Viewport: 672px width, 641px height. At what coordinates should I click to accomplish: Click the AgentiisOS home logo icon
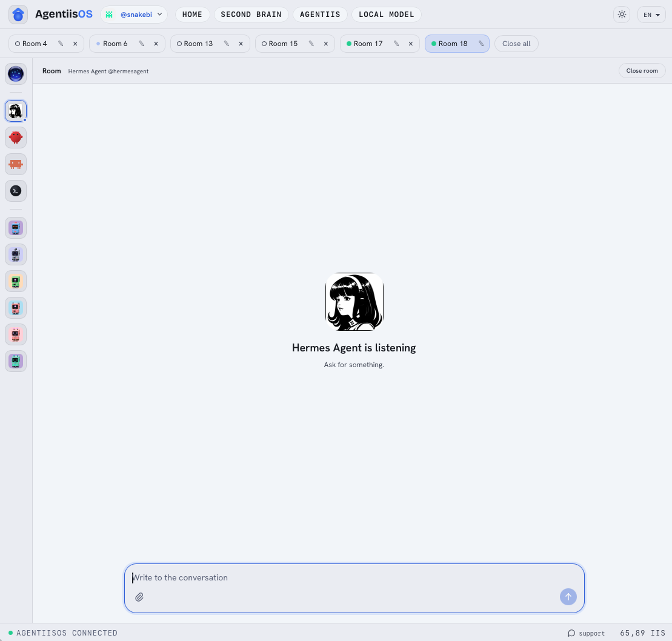[18, 15]
